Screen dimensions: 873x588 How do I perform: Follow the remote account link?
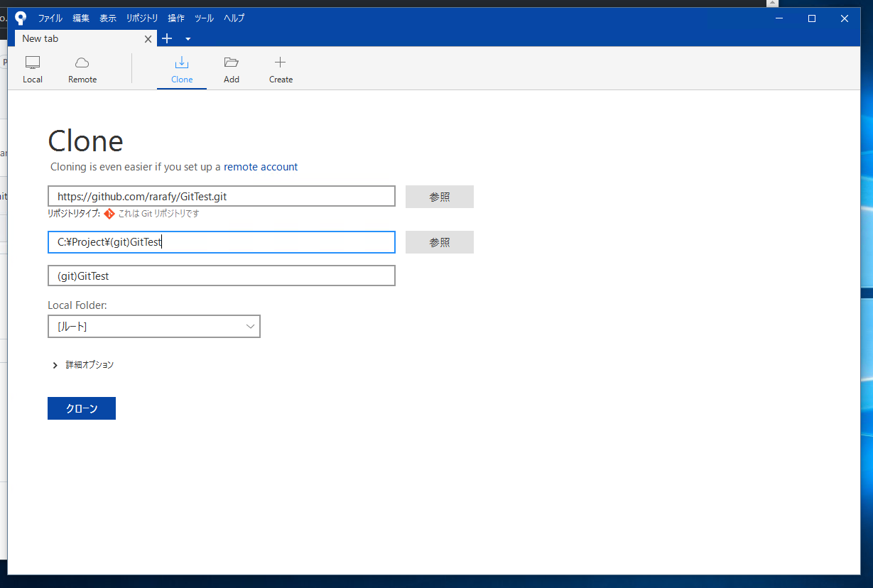click(x=261, y=167)
